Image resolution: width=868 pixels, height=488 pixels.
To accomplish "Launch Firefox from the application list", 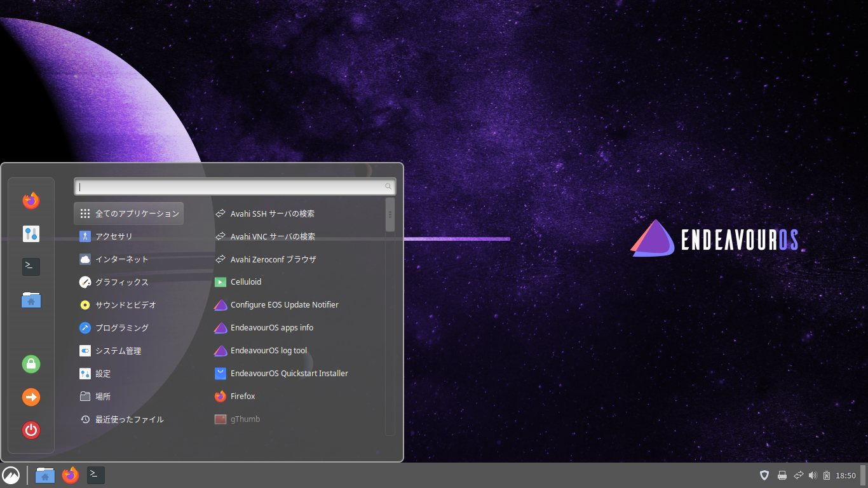I will [x=297, y=396].
